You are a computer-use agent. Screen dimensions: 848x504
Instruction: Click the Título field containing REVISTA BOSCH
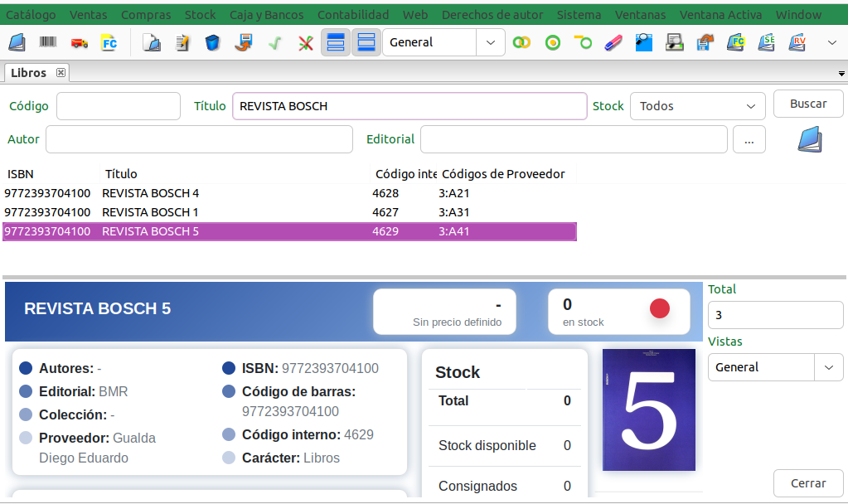coord(409,106)
